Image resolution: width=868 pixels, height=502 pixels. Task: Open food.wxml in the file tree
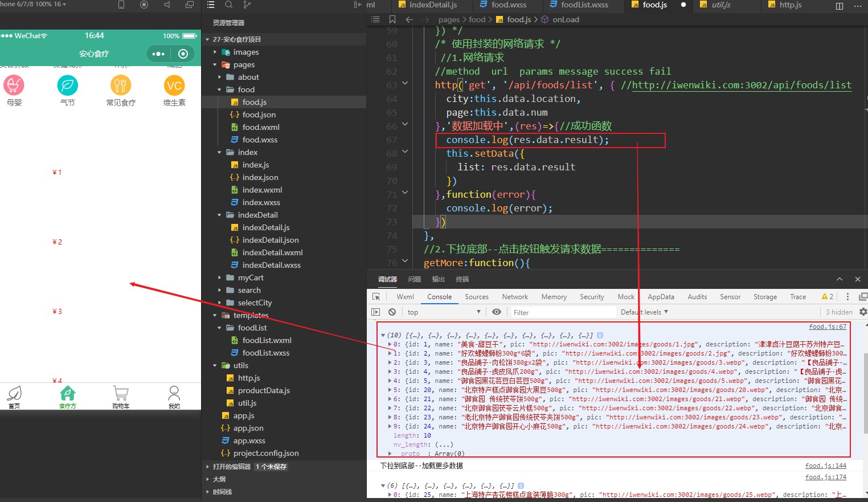pyautogui.click(x=260, y=127)
